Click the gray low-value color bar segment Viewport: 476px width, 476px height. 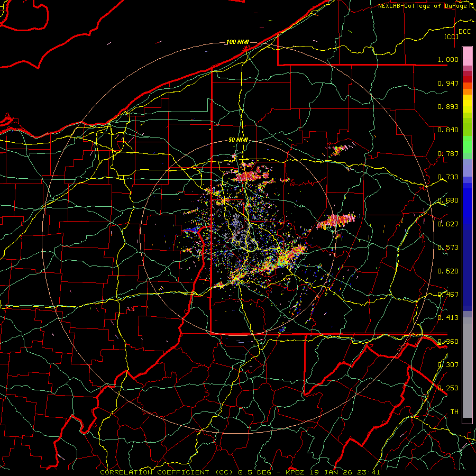pos(467,368)
